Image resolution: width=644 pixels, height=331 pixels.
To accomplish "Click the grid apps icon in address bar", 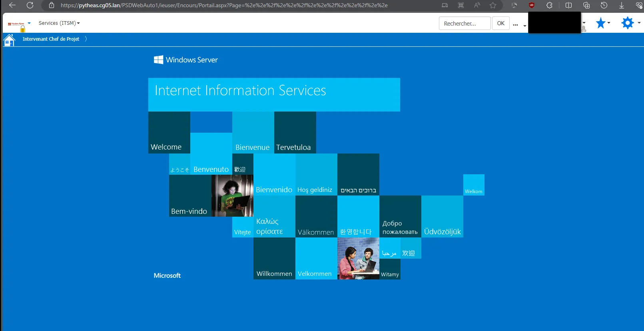I will (461, 5).
